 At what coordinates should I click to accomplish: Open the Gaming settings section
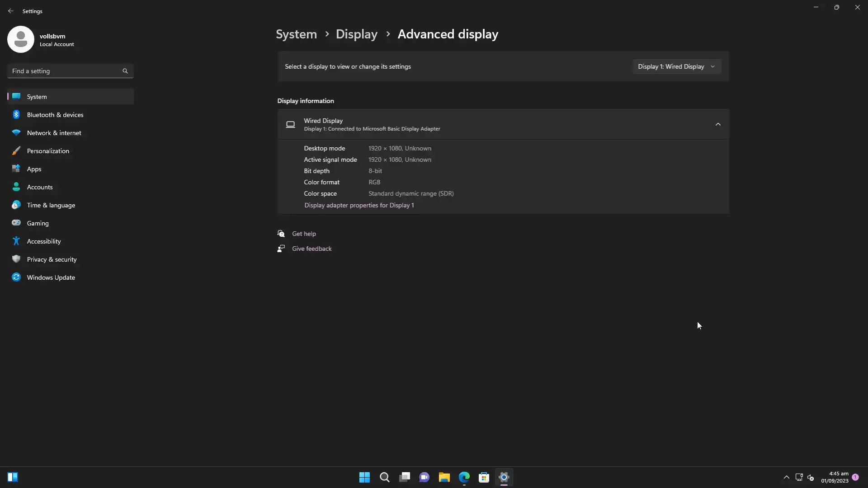click(x=38, y=223)
